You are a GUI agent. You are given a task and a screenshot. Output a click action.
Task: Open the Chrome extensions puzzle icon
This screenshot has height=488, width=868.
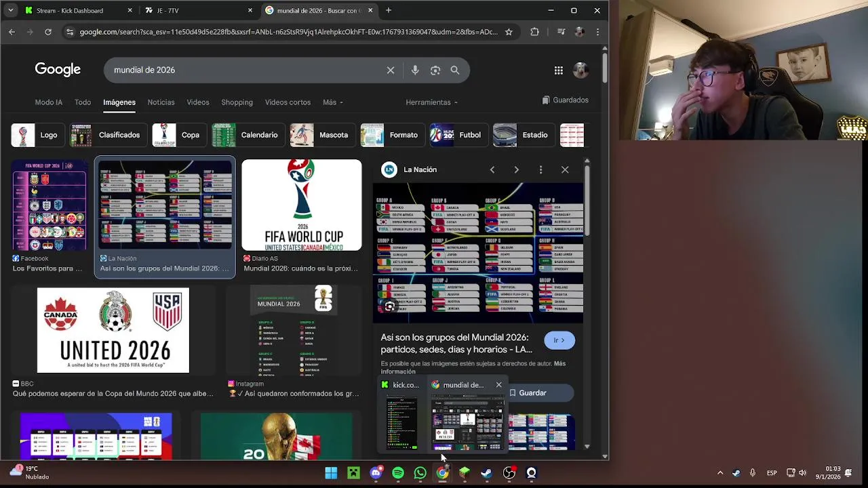[x=534, y=31]
